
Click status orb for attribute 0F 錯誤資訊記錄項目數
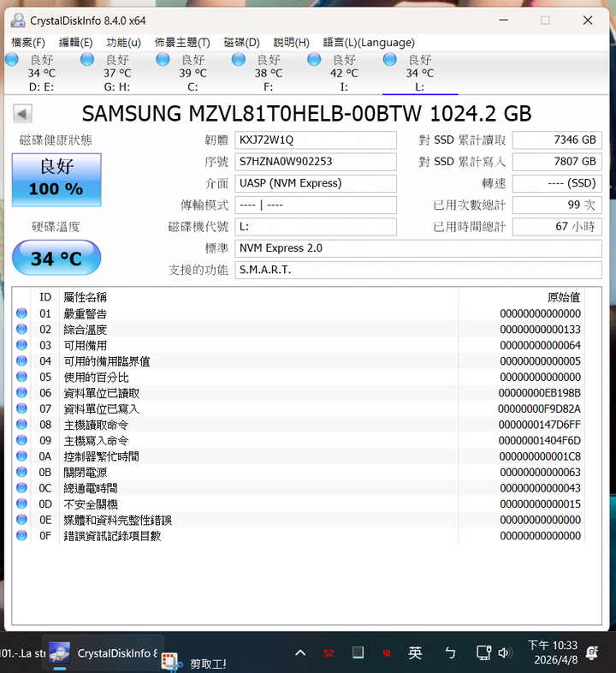coord(21,536)
